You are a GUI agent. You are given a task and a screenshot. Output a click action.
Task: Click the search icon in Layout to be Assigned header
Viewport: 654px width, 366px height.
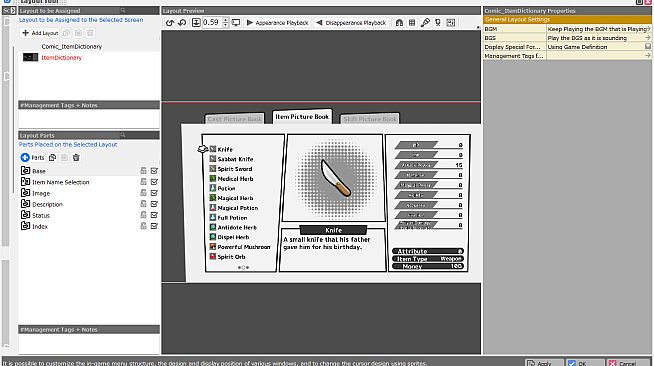coord(123,10)
